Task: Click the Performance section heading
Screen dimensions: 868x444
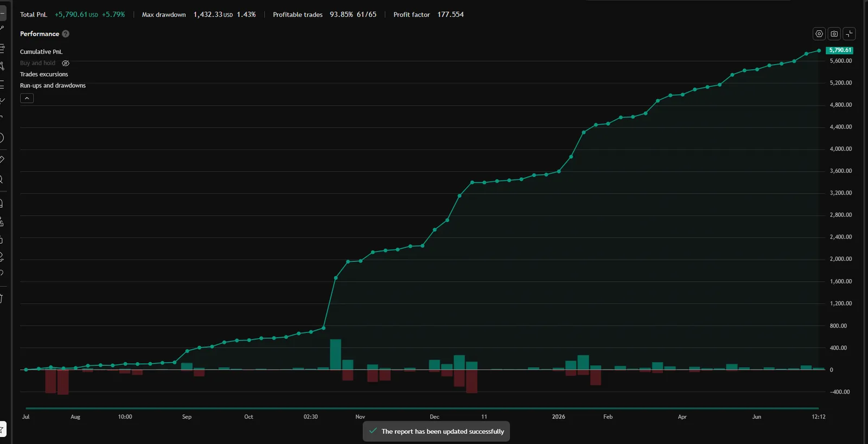Action: 40,34
